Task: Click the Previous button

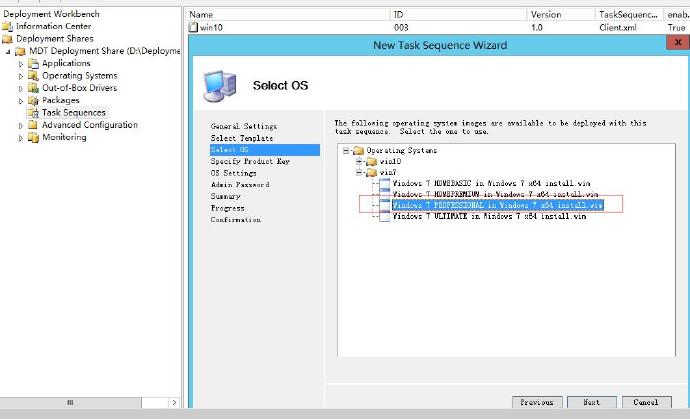Action: tap(536, 402)
